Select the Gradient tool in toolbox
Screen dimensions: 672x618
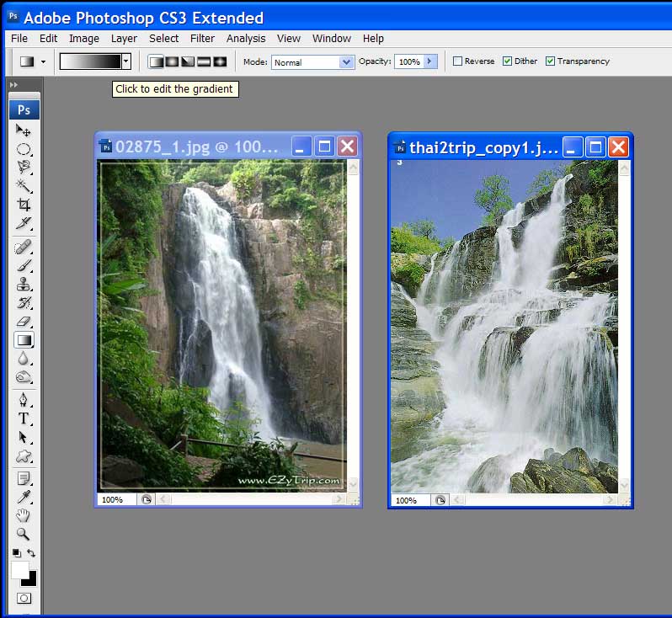point(24,340)
